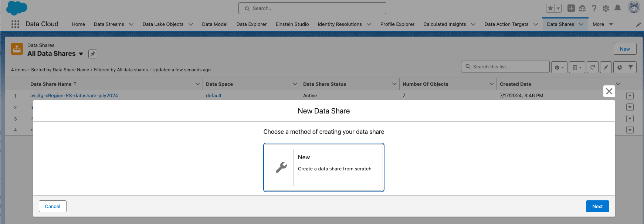Click Cancel in the dialog
Image resolution: width=644 pixels, height=224 pixels.
[x=52, y=206]
